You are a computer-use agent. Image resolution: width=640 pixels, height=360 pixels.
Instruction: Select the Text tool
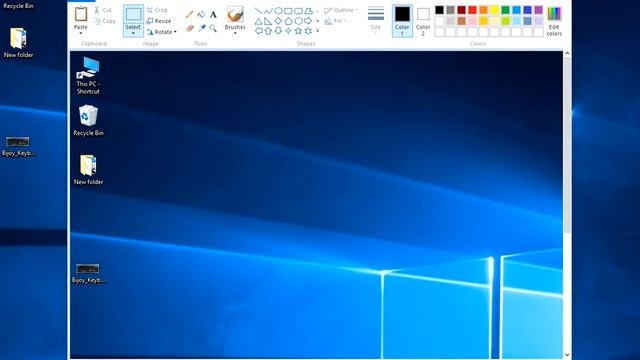(x=213, y=15)
